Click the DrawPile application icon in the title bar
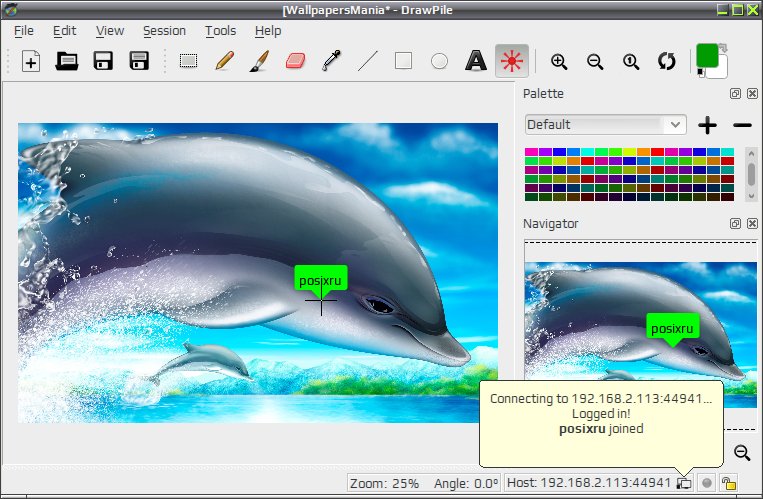Screen dimensions: 763x499 [11, 9]
